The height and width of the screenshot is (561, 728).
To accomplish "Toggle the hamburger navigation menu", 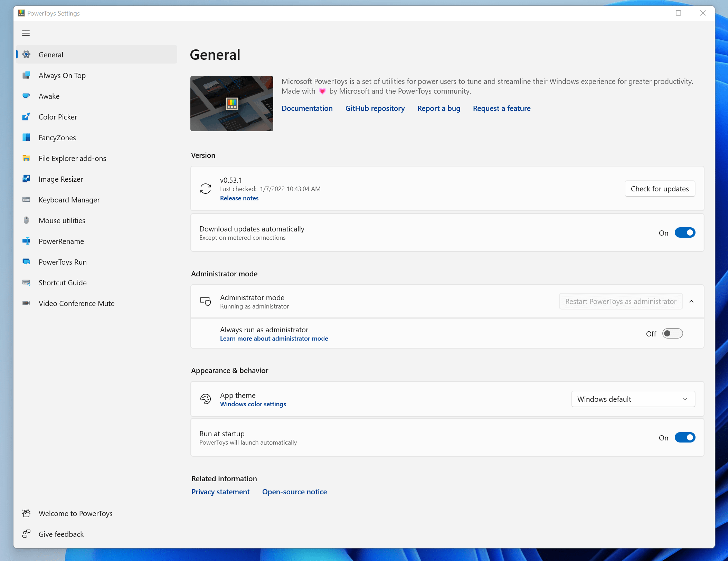I will click(x=26, y=33).
